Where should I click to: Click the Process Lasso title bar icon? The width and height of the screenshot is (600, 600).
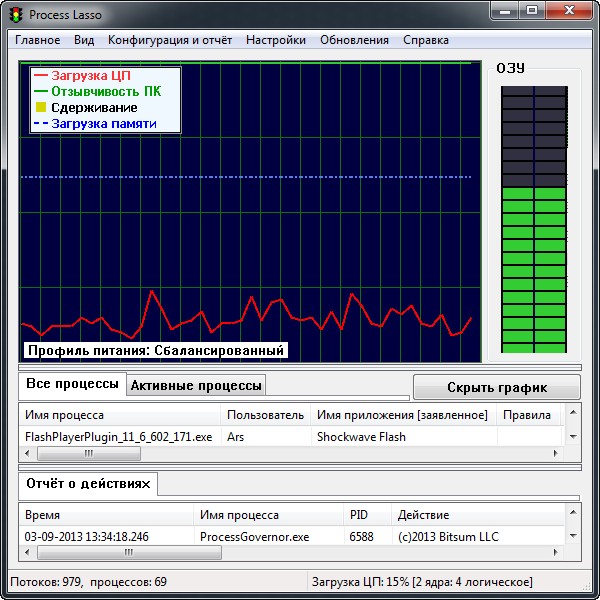pos(15,15)
